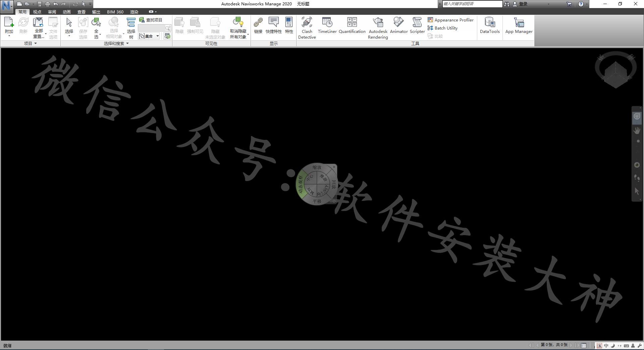Open the dropdown arrow beside Open folder icon
The height and width of the screenshot is (350, 644).
click(x=33, y=4)
